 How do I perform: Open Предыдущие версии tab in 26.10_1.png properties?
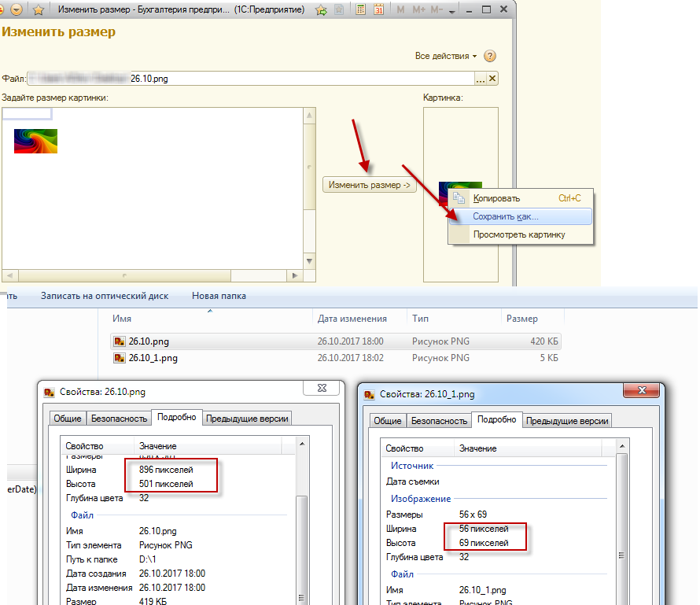[567, 421]
